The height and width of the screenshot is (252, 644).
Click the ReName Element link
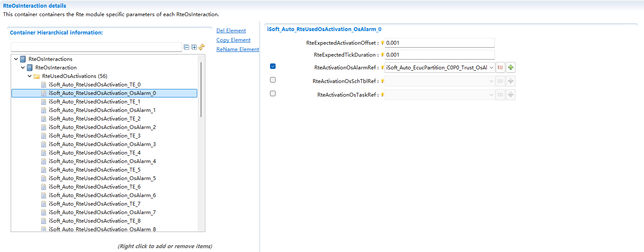[237, 49]
